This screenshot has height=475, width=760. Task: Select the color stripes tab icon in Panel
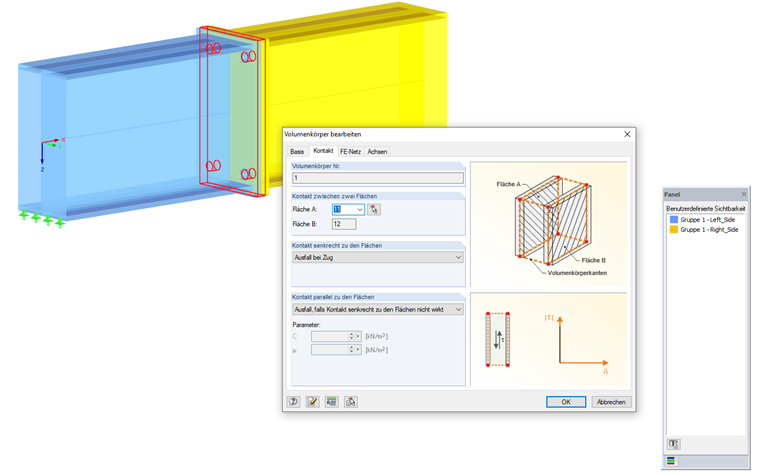coord(671,461)
